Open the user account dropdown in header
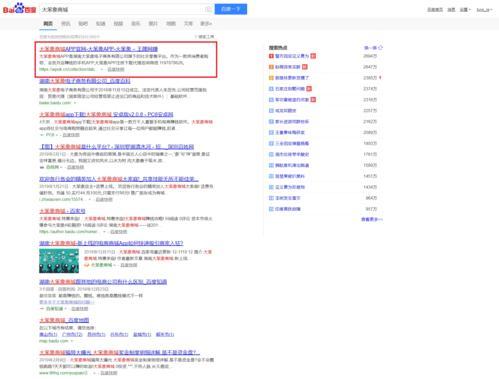 pos(484,10)
